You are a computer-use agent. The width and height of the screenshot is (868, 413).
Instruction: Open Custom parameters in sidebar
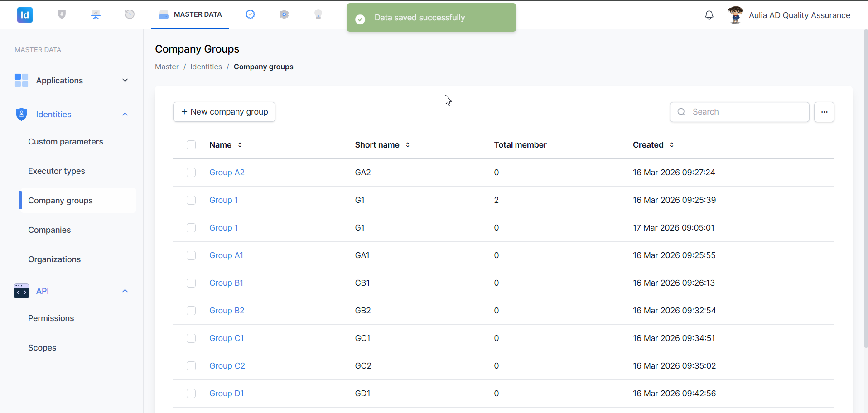pos(66,142)
